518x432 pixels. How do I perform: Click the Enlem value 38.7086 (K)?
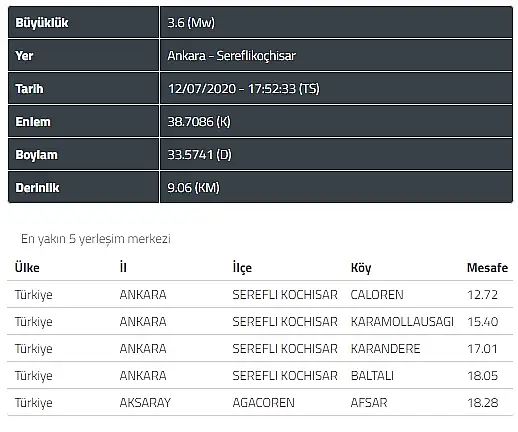pyautogui.click(x=199, y=122)
